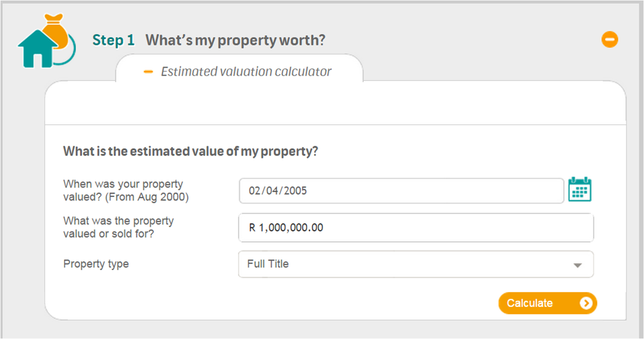Click the property value amount field

tap(415, 227)
